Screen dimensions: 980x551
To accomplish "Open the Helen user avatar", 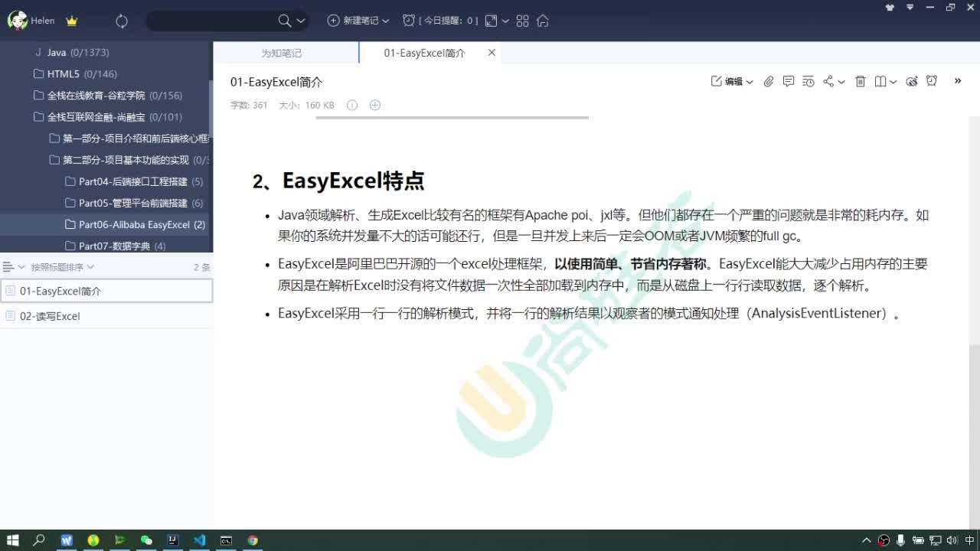I will (x=17, y=21).
